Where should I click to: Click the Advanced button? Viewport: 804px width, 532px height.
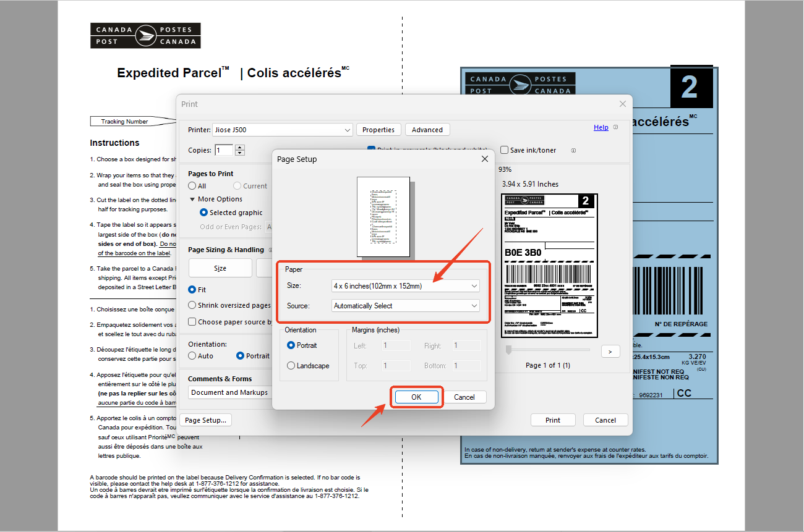tap(427, 130)
